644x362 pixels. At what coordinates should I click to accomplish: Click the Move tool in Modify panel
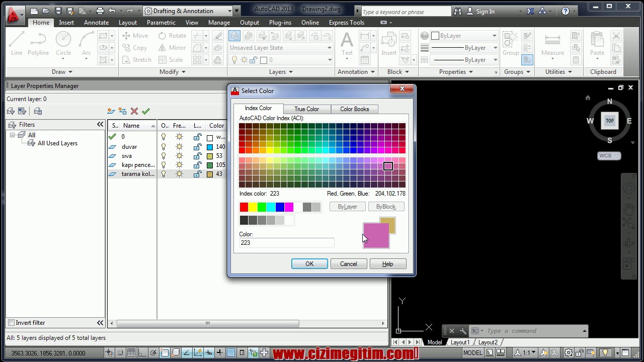pos(135,36)
